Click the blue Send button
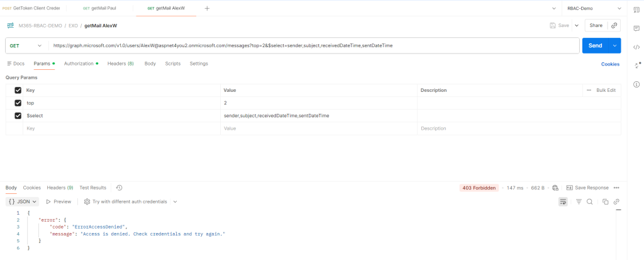 click(595, 46)
